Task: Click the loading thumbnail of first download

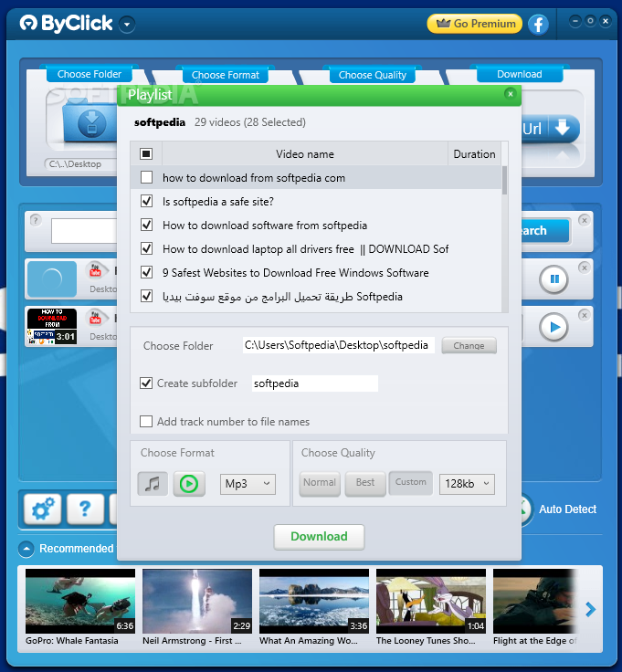Action: point(52,279)
